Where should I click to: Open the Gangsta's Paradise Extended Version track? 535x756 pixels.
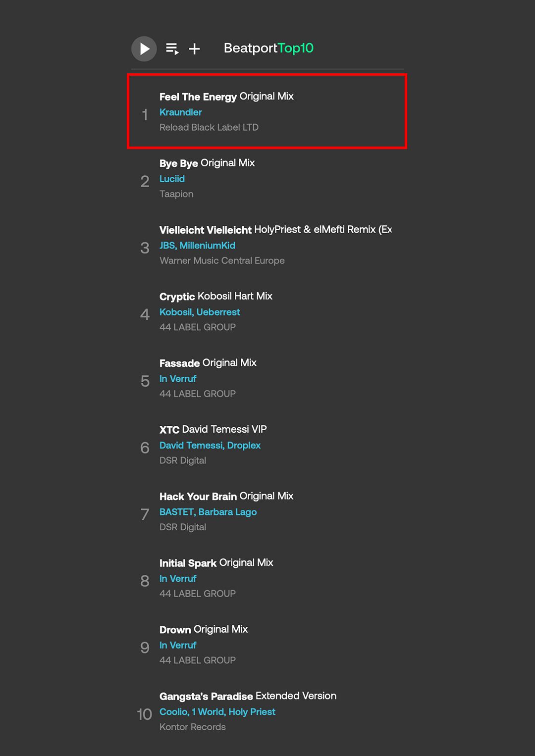[x=248, y=696]
